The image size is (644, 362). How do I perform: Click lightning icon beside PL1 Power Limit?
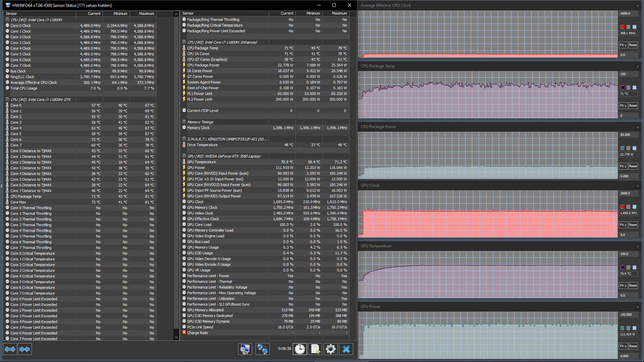coord(184,94)
